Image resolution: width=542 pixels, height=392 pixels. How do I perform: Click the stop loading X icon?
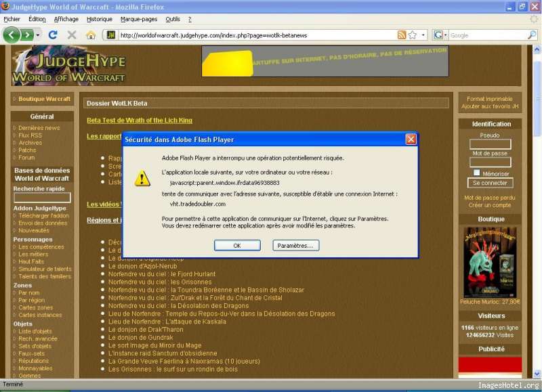pos(71,35)
